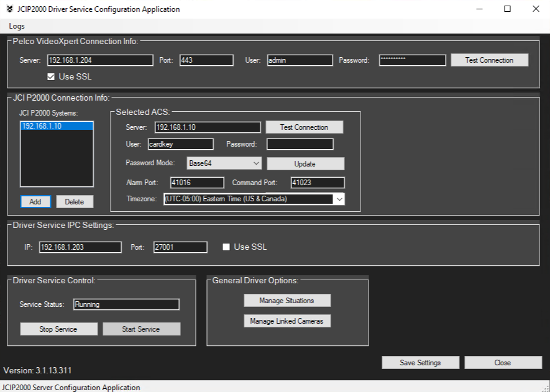Expand the Timezone dropdown for Eastern Time

pos(338,199)
